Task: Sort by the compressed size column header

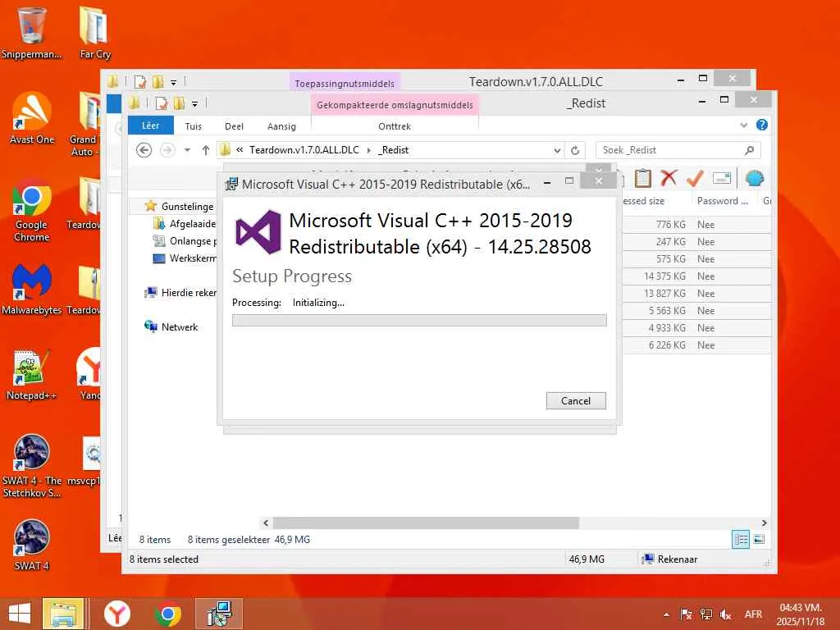Action: pos(644,201)
